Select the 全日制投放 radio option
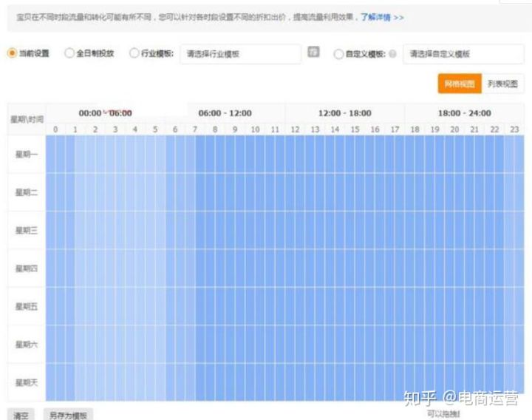 [x=69, y=53]
